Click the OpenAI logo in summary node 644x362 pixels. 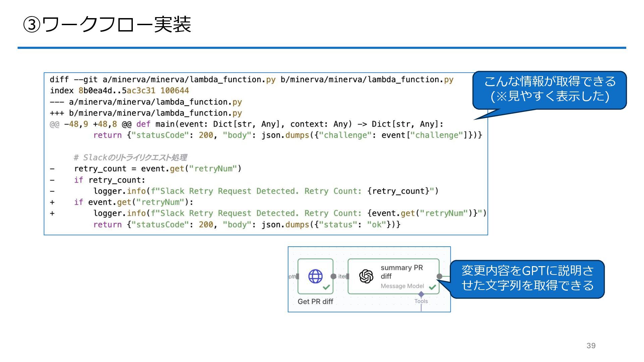[x=366, y=277]
